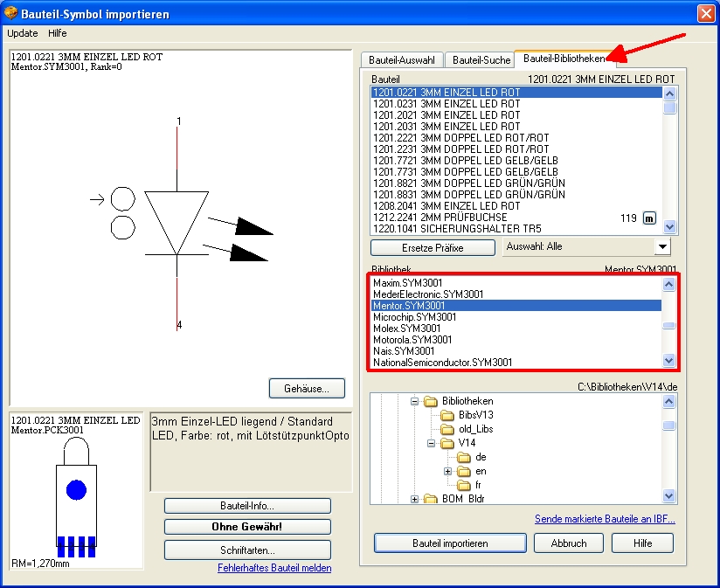Open the Hilfe menu in menu bar
Image resolution: width=720 pixels, height=588 pixels.
point(58,32)
